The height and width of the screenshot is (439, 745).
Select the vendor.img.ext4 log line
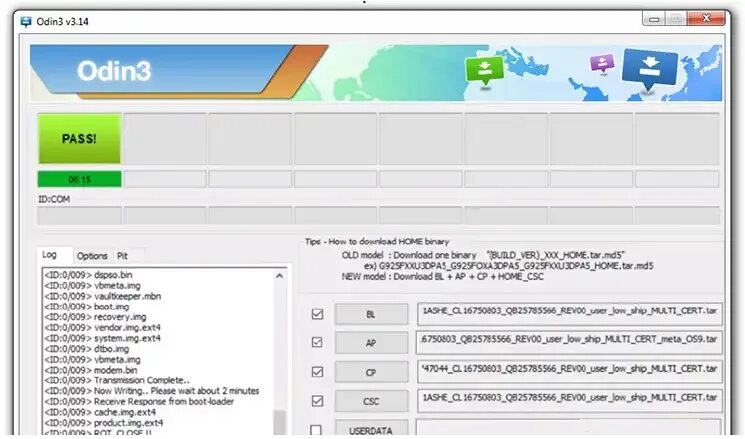pos(103,327)
